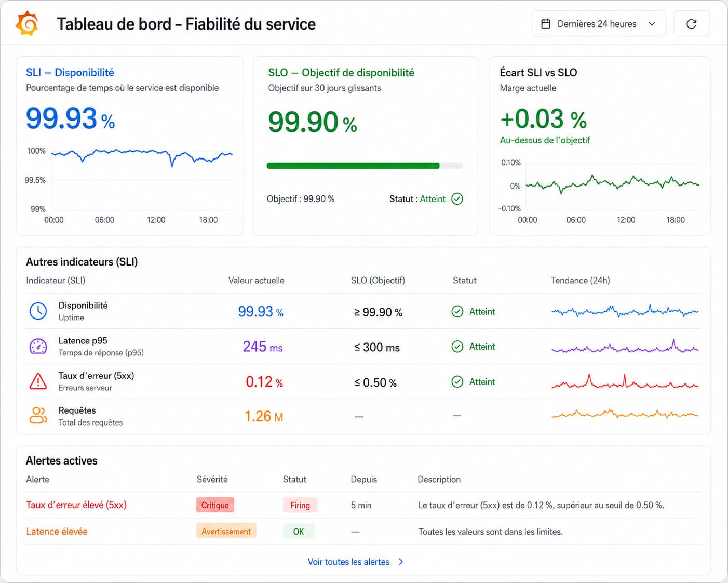The image size is (728, 583).
Task: Open the Dernières 24 heures time dropdown
Action: pos(599,24)
